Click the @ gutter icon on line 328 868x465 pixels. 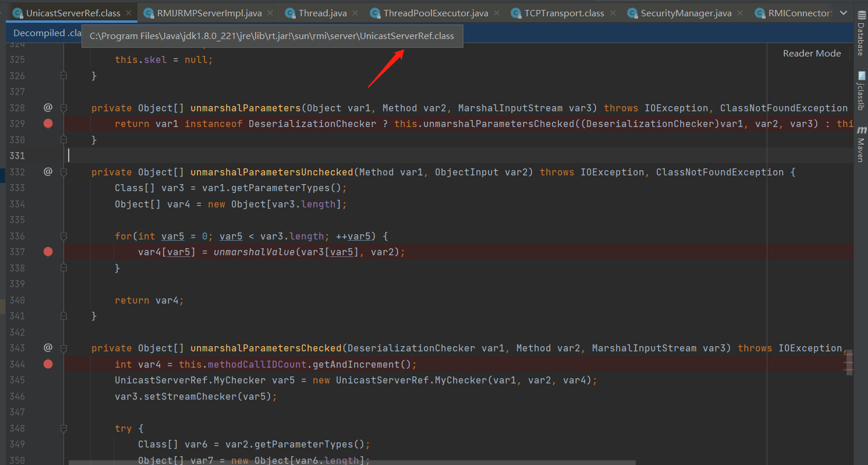point(48,107)
